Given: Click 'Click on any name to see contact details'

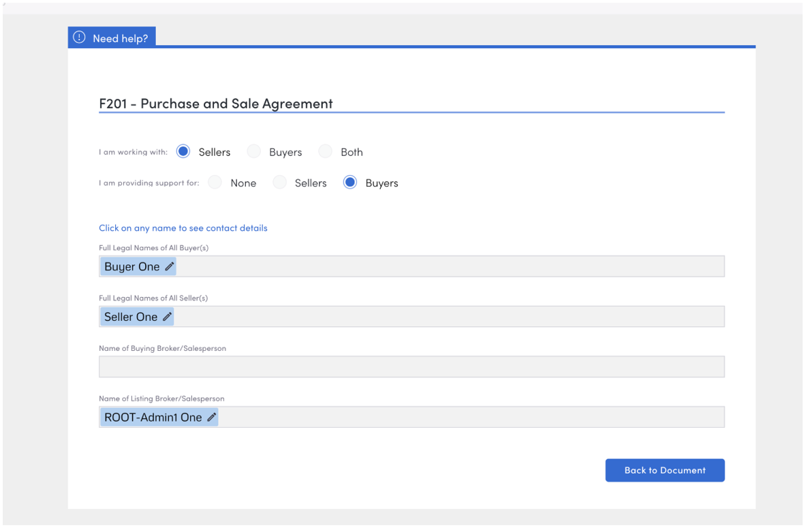Looking at the screenshot, I should coord(183,228).
